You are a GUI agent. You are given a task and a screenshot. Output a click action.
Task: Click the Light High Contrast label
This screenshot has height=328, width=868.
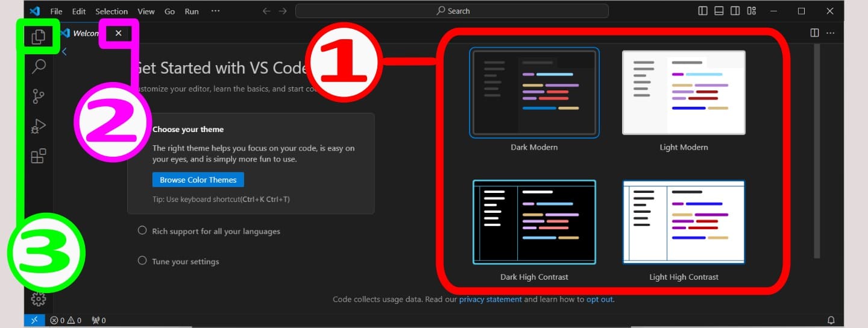point(684,277)
